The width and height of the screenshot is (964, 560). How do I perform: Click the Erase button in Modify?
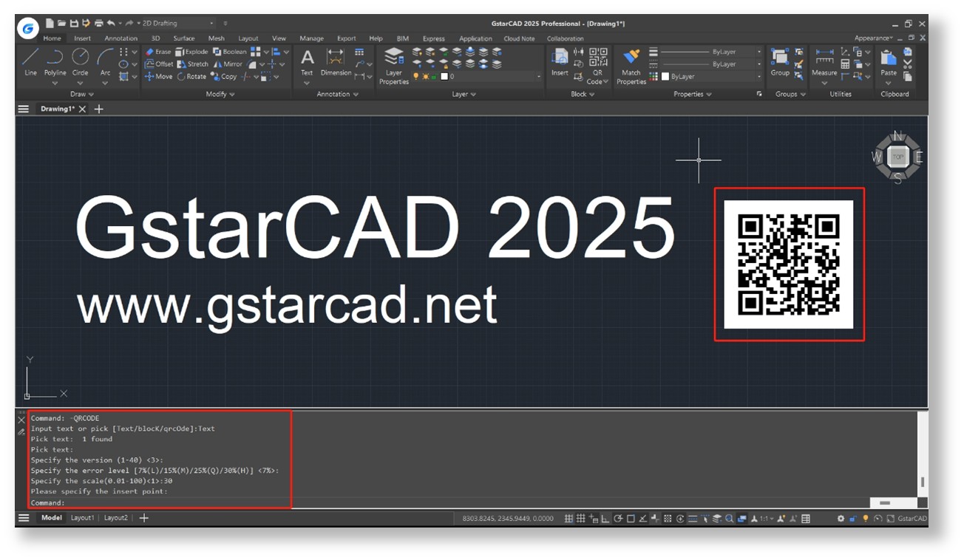(157, 52)
